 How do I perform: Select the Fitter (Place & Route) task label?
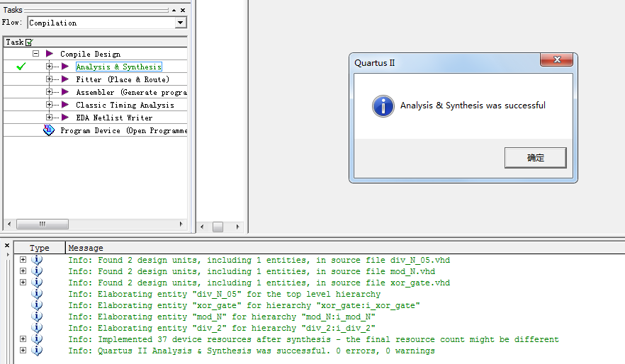[x=123, y=79]
